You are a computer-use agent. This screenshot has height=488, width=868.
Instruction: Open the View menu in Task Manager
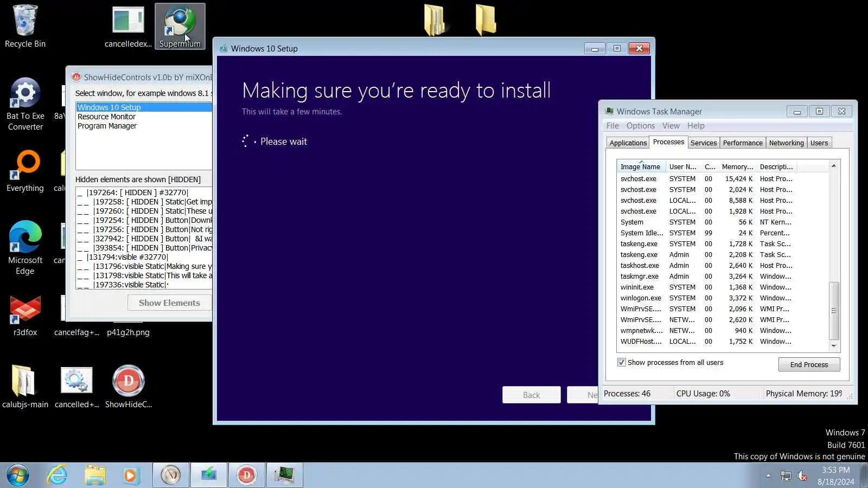click(671, 126)
